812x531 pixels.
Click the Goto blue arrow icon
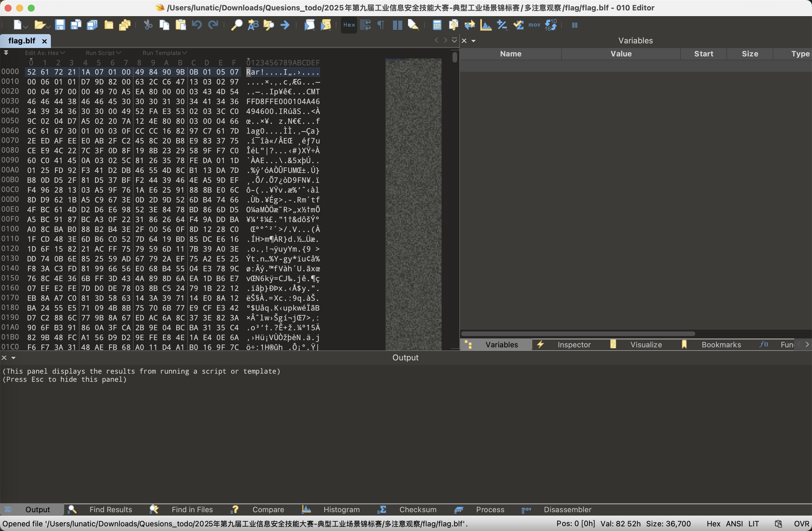click(285, 25)
